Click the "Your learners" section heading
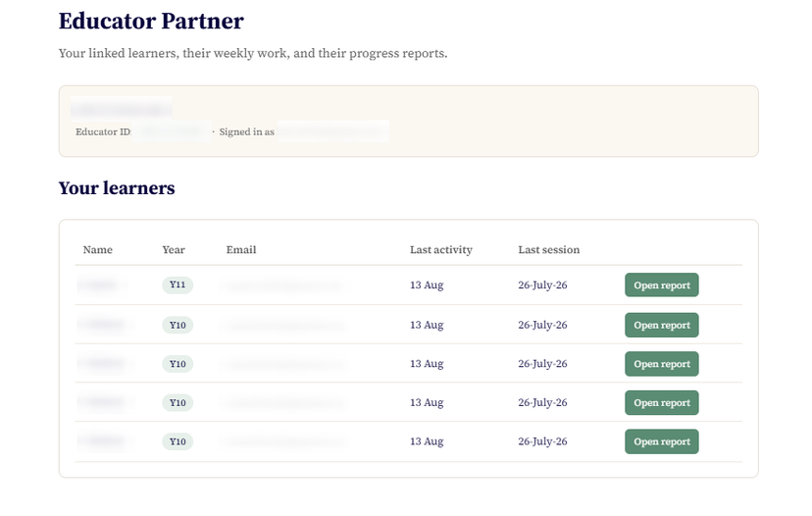This screenshot has width=812, height=516. [117, 188]
